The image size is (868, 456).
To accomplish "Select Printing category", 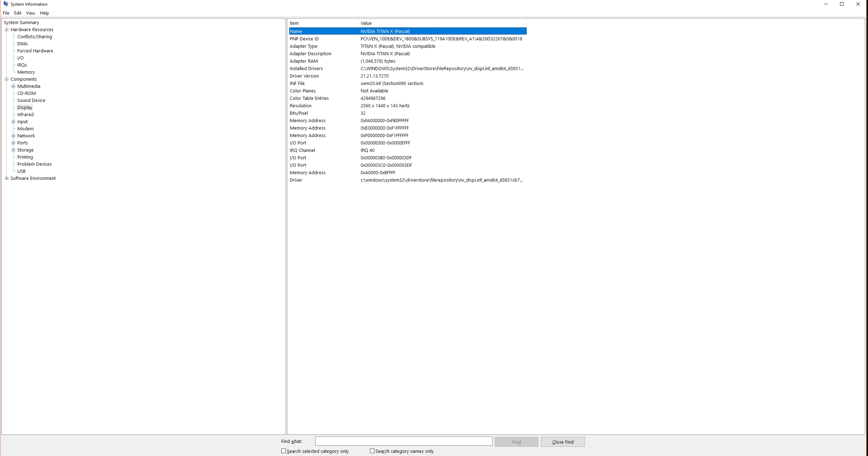I will [x=25, y=157].
